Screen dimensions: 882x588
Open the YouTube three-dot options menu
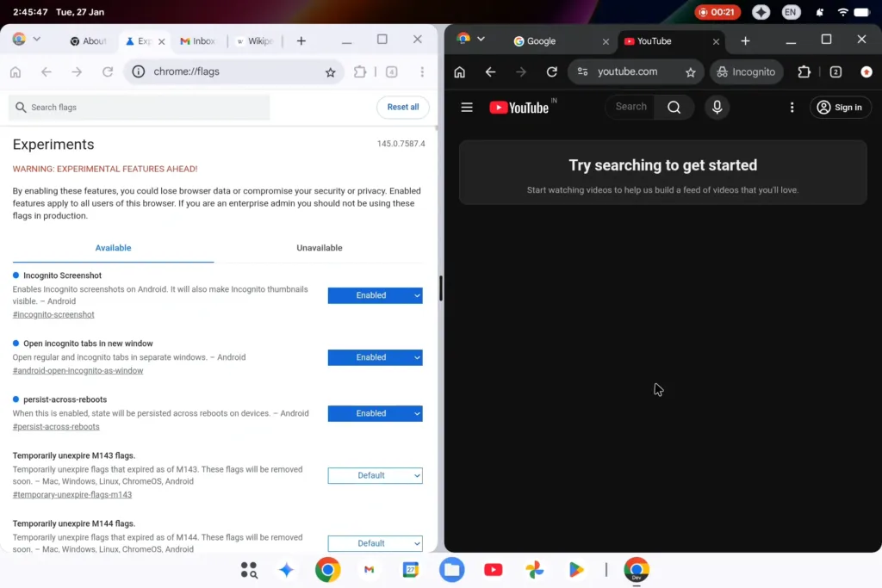[x=792, y=107]
